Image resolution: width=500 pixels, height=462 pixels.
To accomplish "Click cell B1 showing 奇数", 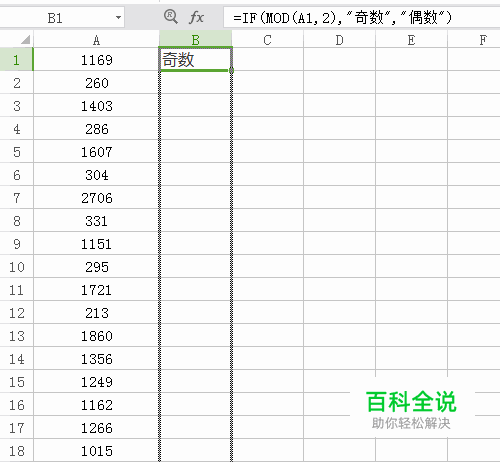I will [195, 59].
